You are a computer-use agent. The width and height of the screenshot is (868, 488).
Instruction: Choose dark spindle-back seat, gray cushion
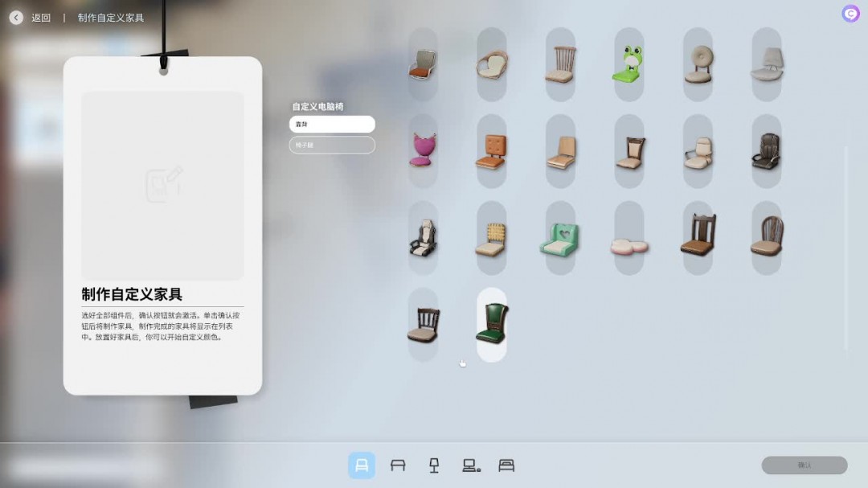pos(423,325)
